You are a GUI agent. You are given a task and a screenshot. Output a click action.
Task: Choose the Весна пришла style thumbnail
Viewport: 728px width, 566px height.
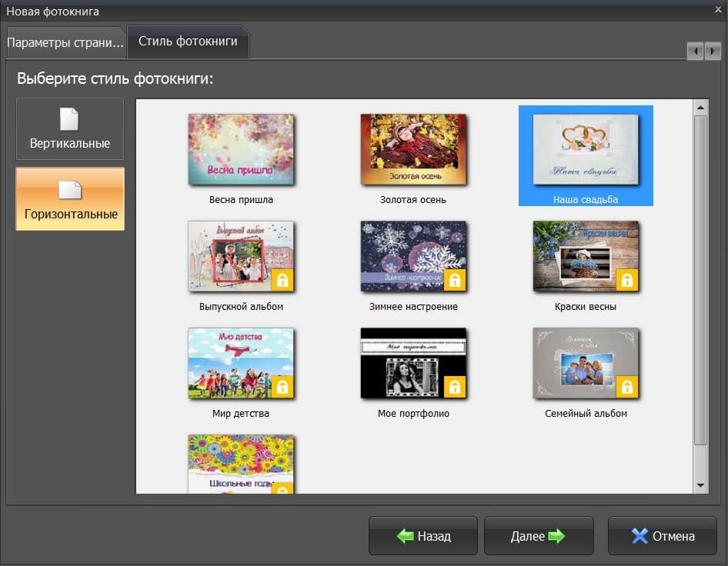(x=241, y=150)
